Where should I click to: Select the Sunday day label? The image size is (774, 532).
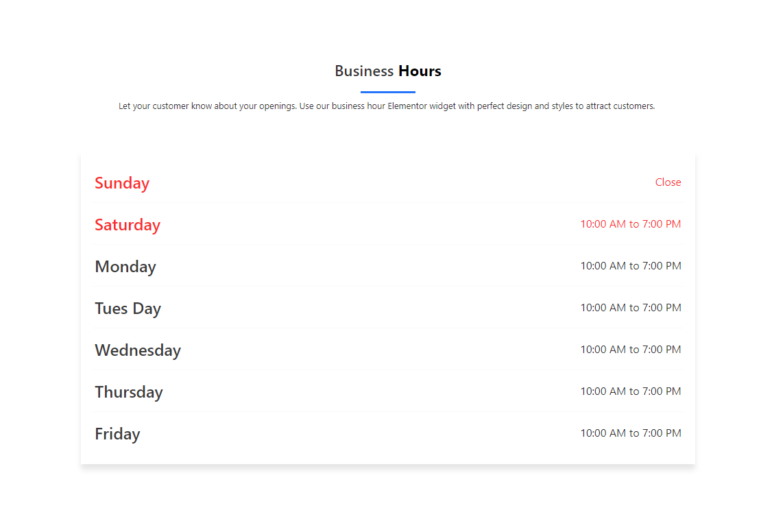[122, 183]
